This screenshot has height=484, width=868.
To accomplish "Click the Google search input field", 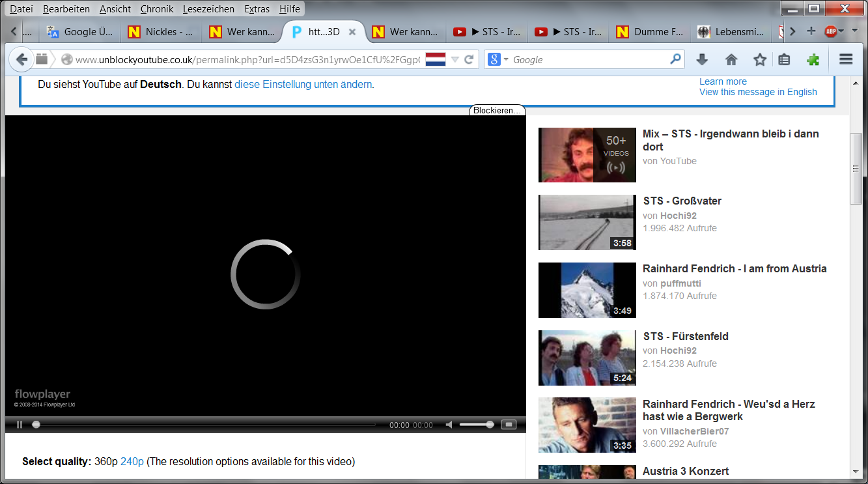I will click(589, 59).
